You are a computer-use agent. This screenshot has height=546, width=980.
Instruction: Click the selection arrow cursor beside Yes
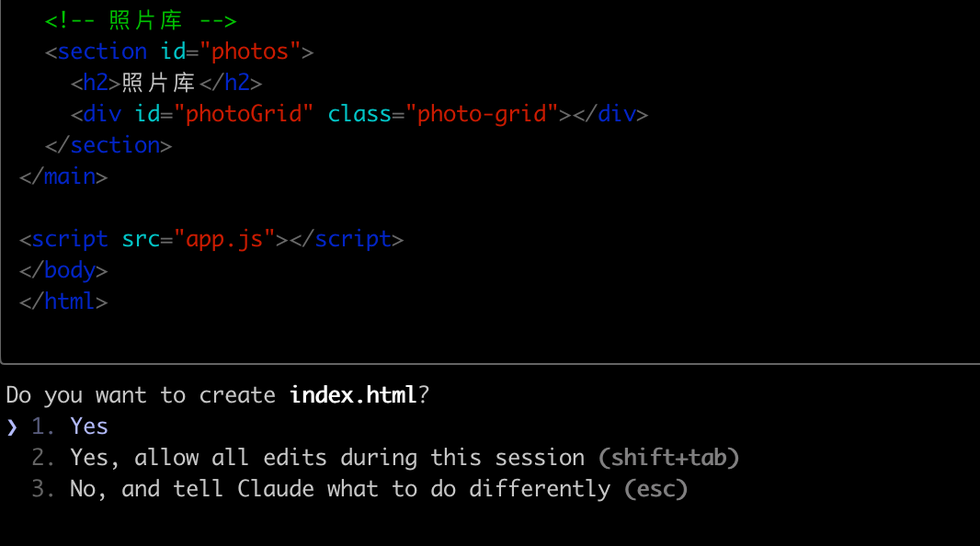coord(12,427)
